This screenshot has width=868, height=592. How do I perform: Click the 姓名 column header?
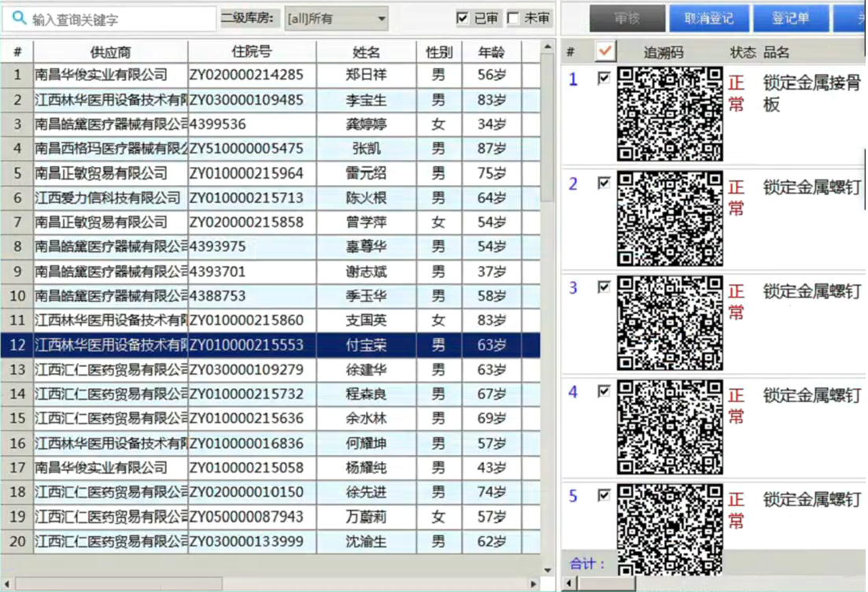pyautogui.click(x=366, y=52)
